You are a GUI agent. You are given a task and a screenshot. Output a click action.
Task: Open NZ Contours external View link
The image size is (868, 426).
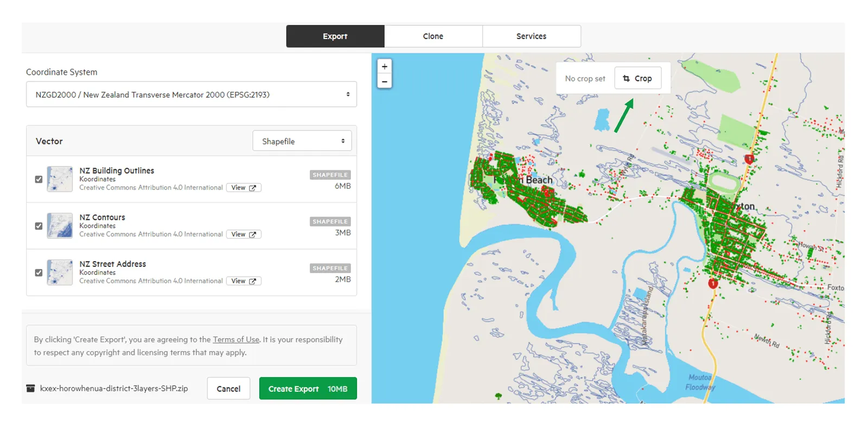[x=244, y=234]
